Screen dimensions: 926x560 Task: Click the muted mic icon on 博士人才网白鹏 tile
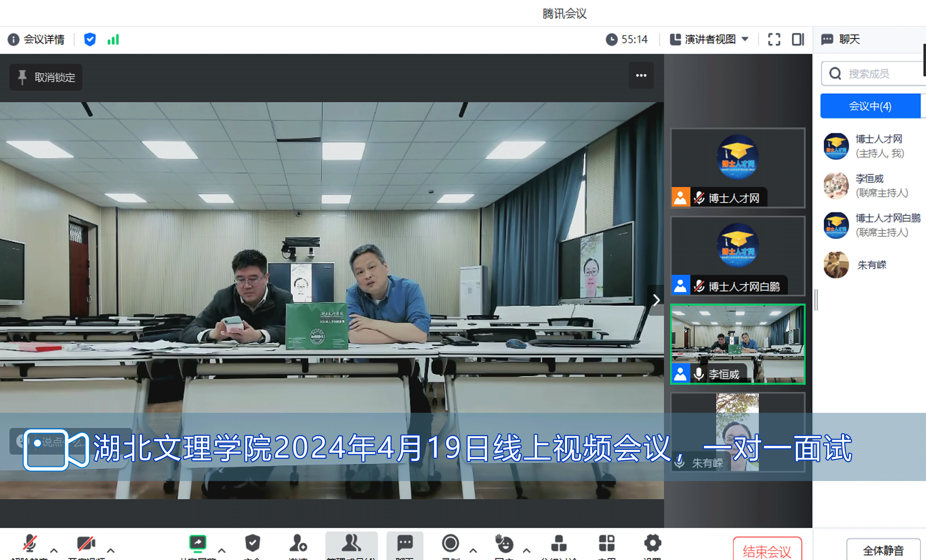pos(699,286)
